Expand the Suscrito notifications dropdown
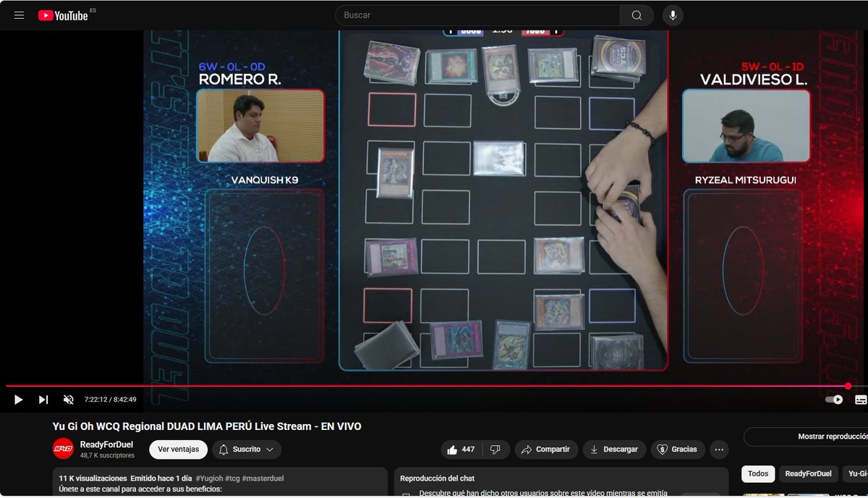Image resolution: width=868 pixels, height=498 pixels. point(247,450)
